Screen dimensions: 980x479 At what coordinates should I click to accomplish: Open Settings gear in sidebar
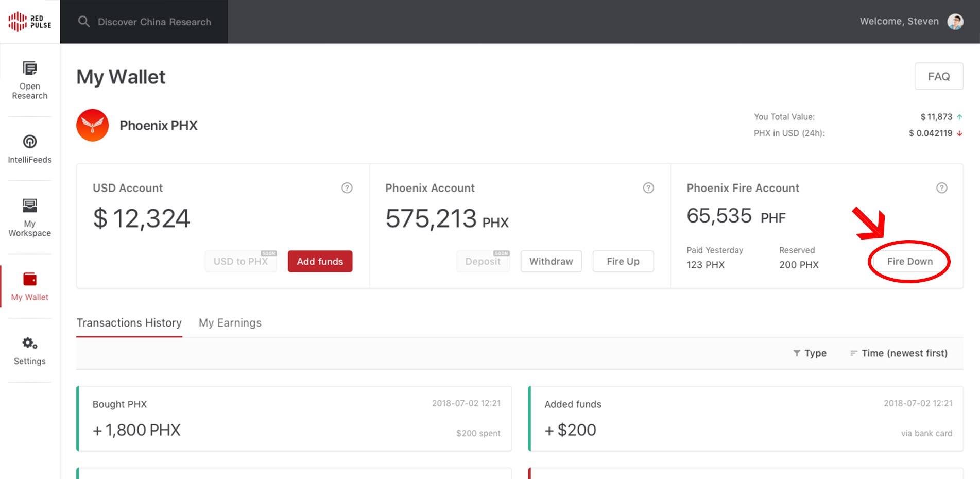pos(30,343)
